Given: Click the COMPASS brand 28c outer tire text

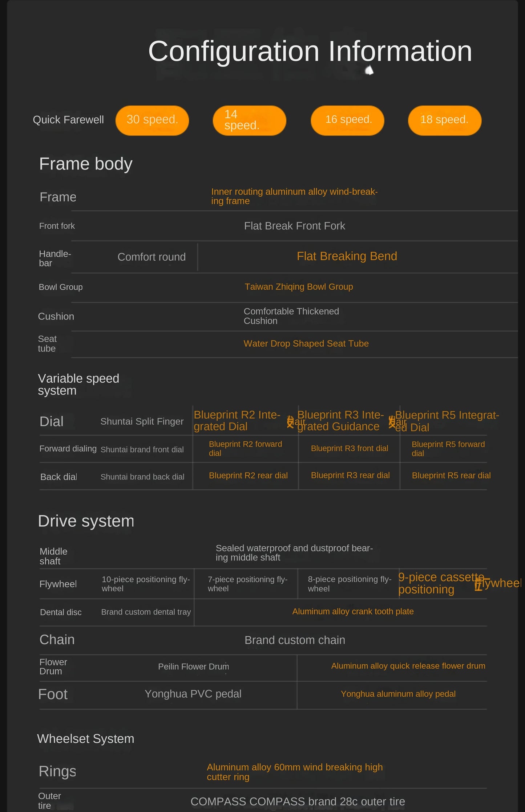Looking at the screenshot, I should tap(298, 801).
